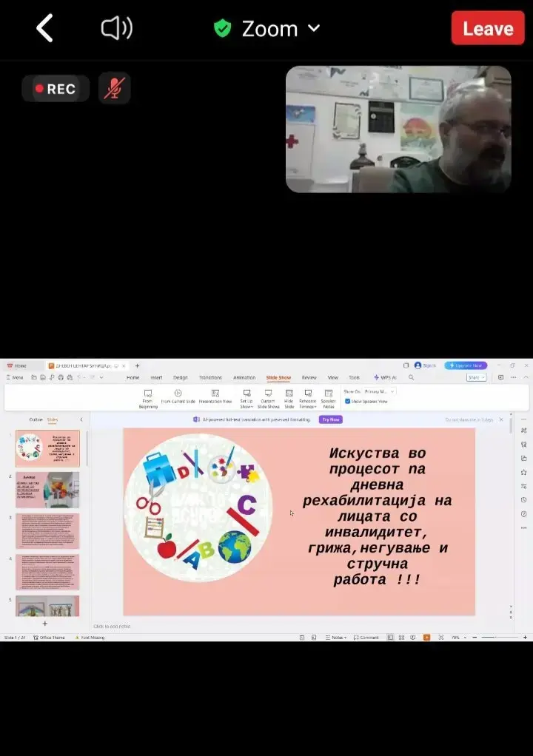The image size is (533, 756).
Task: Click the Comment button in the status bar
Action: 366,638
